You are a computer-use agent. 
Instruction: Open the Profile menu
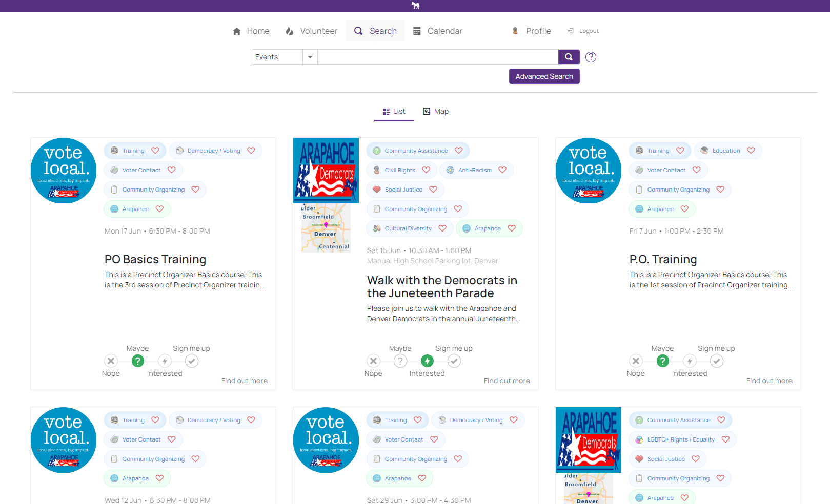point(532,31)
